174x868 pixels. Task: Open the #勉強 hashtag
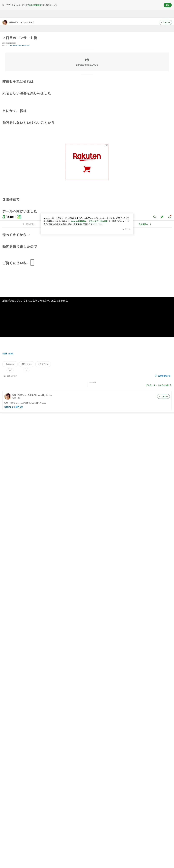pyautogui.click(x=5, y=353)
